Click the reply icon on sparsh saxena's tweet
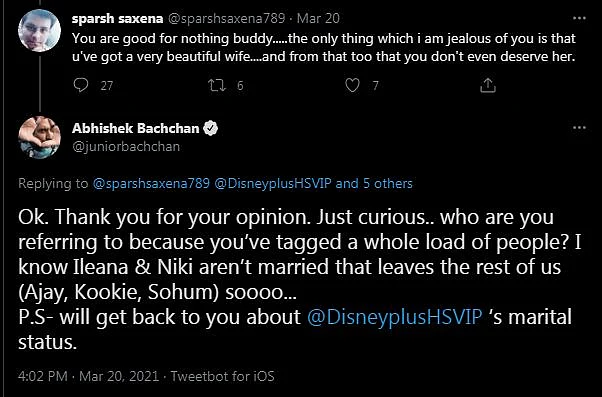 81,85
